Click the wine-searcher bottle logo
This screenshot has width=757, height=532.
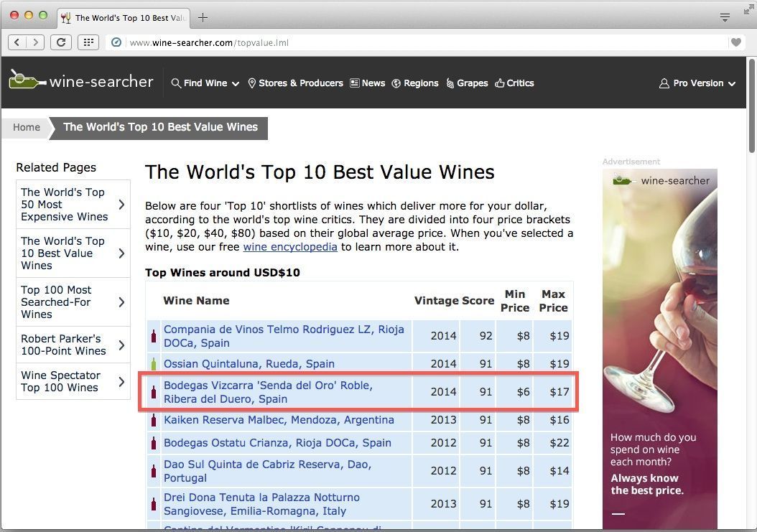tap(23, 79)
